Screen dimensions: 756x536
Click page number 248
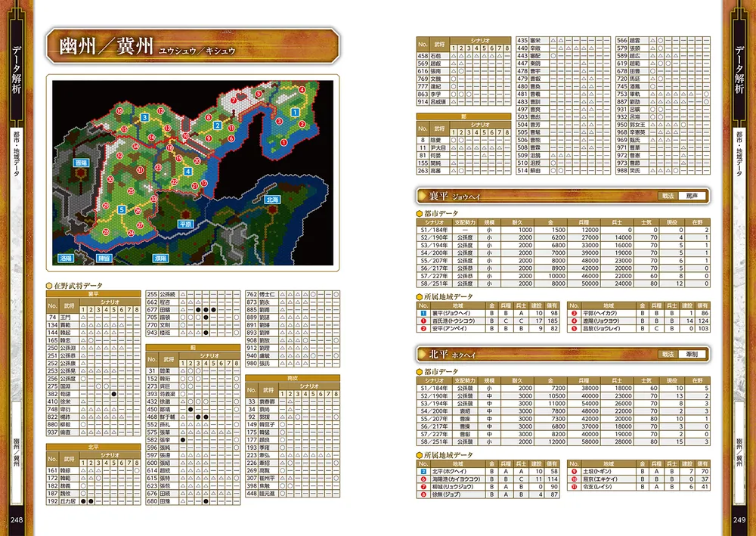(x=17, y=519)
